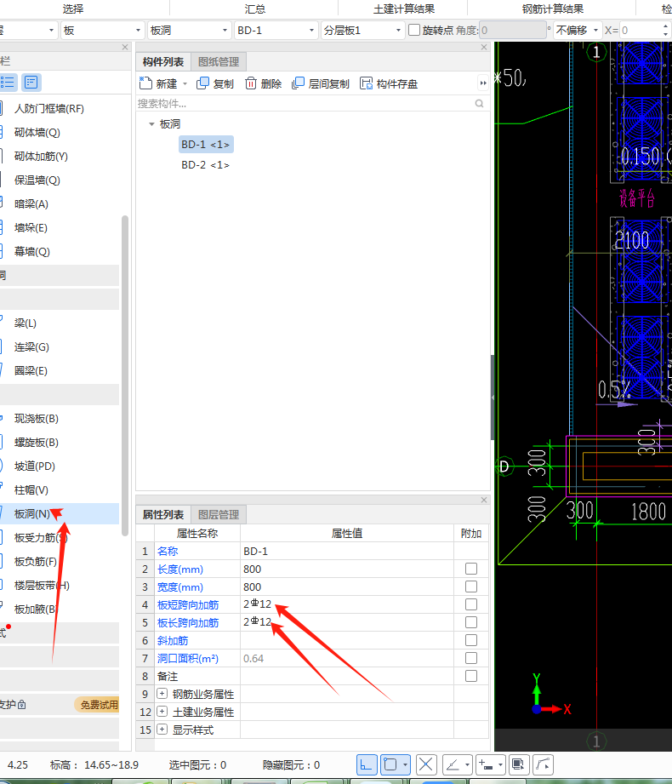Screen dimensions: 672x784
Task: Select BD-1 <1> in component tree
Action: [x=205, y=145]
